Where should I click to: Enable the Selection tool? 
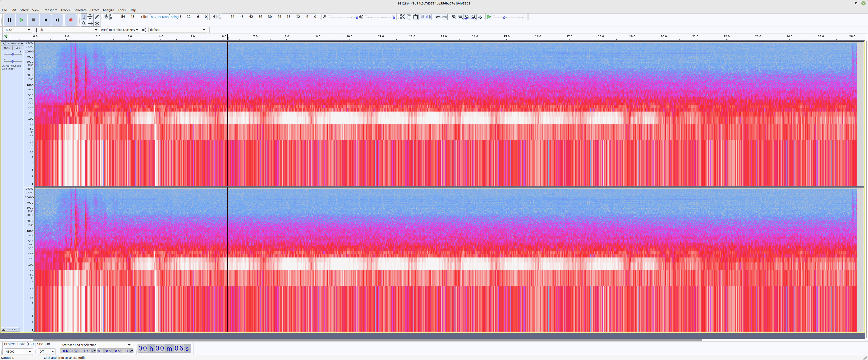tap(84, 17)
